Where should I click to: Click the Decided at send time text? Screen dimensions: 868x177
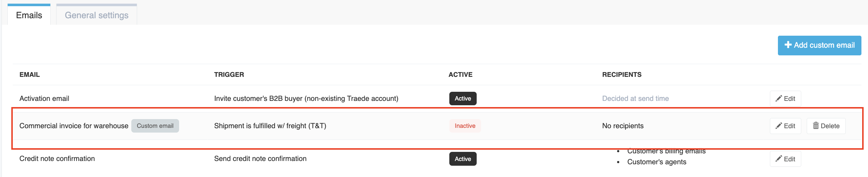pos(635,99)
